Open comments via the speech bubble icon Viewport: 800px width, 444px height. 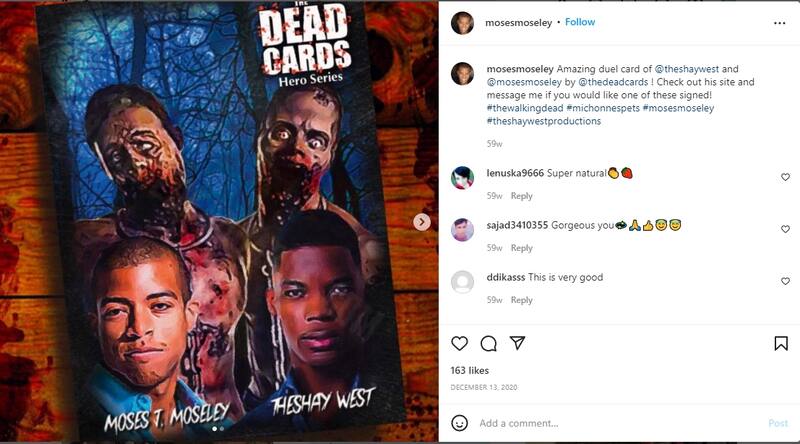pos(488,343)
